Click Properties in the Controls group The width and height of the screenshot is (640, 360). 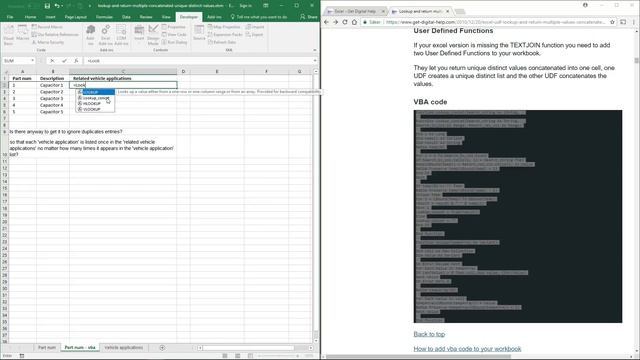tap(174, 27)
